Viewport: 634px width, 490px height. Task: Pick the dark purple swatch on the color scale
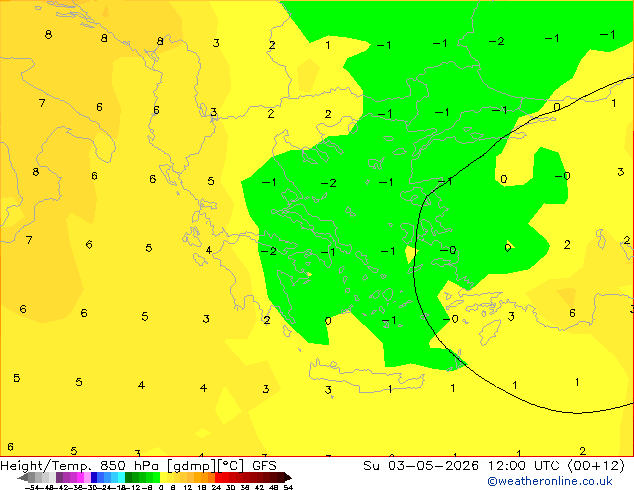point(59,477)
